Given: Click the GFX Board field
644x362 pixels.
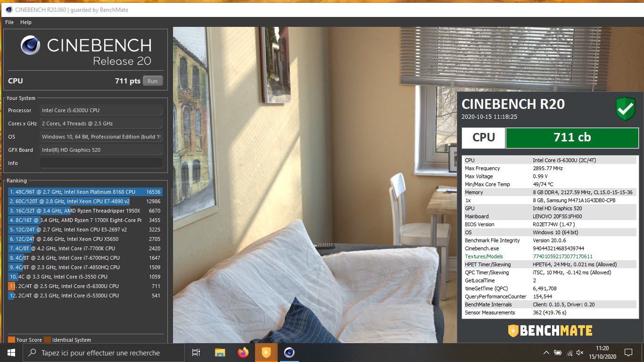Looking at the screenshot, I should [101, 150].
